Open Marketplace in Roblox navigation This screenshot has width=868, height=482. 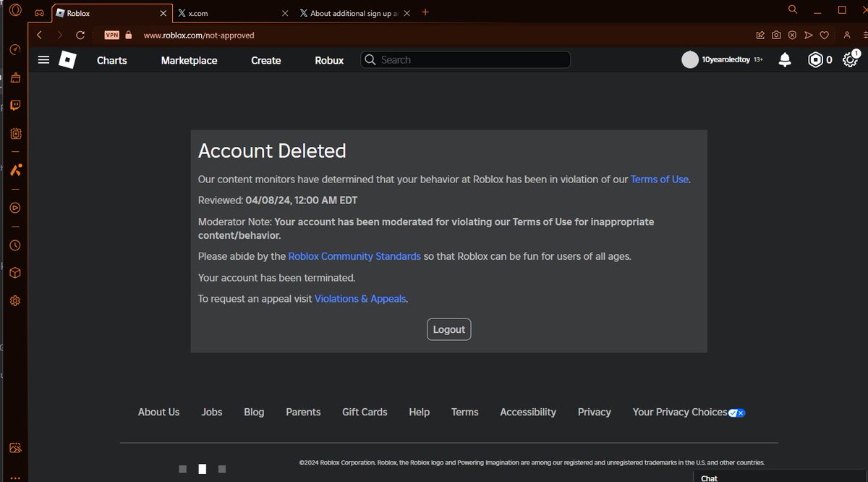point(190,61)
